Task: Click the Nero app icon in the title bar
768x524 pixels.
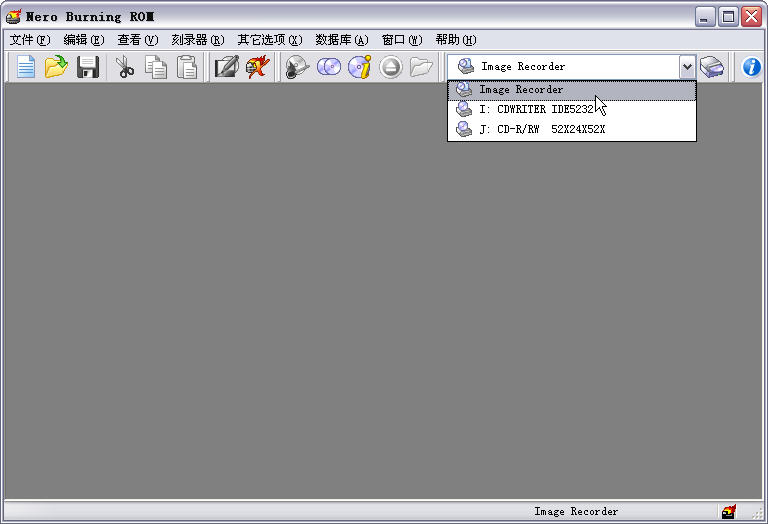Action: tap(13, 16)
